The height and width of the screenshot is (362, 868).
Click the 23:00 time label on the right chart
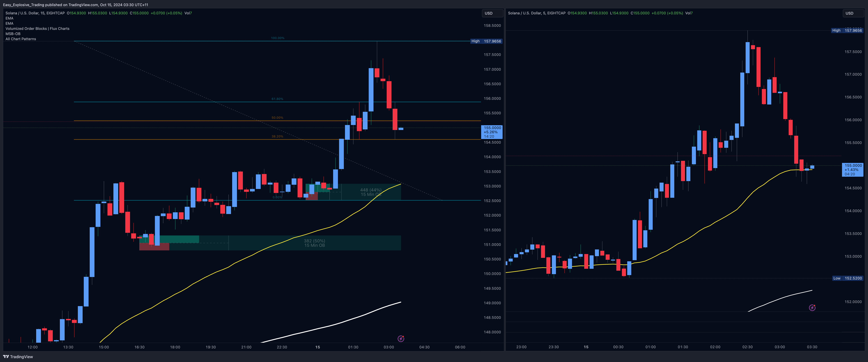[x=521, y=347]
